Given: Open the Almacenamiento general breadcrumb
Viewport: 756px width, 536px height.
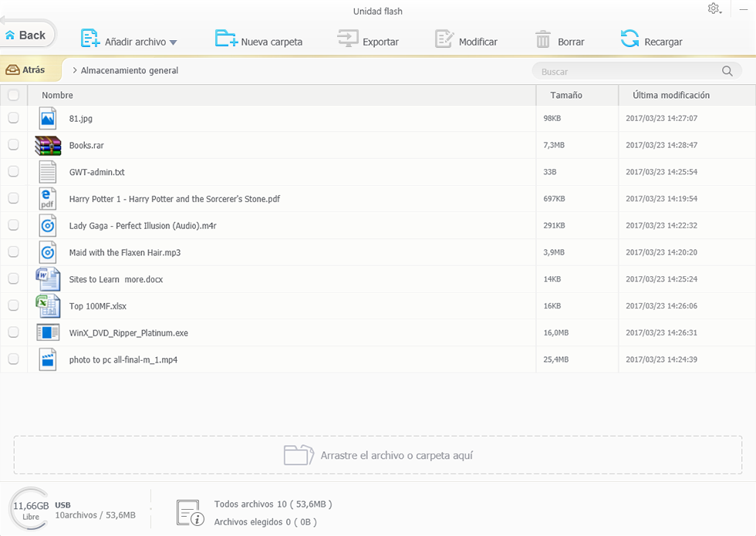Looking at the screenshot, I should click(130, 70).
